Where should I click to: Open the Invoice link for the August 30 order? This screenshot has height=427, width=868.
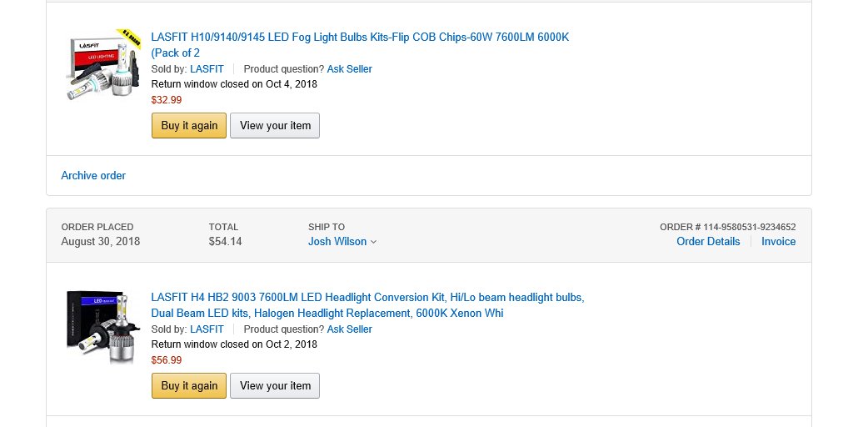point(778,241)
